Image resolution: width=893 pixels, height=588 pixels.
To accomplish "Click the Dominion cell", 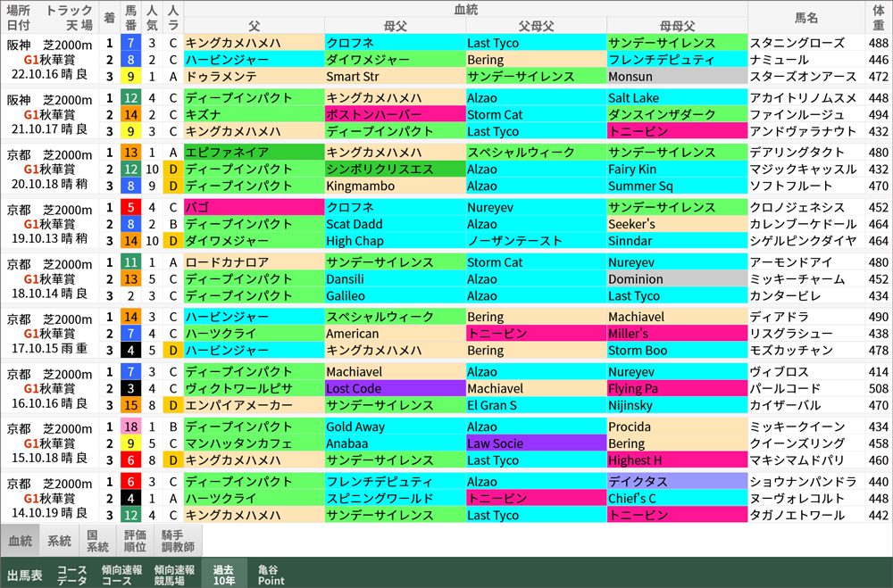I will [677, 279].
